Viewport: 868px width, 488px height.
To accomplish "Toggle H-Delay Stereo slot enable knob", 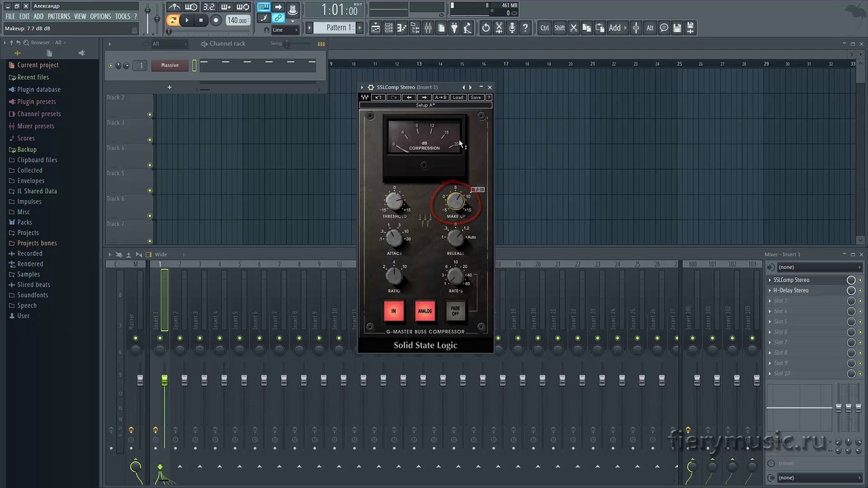I will 851,290.
